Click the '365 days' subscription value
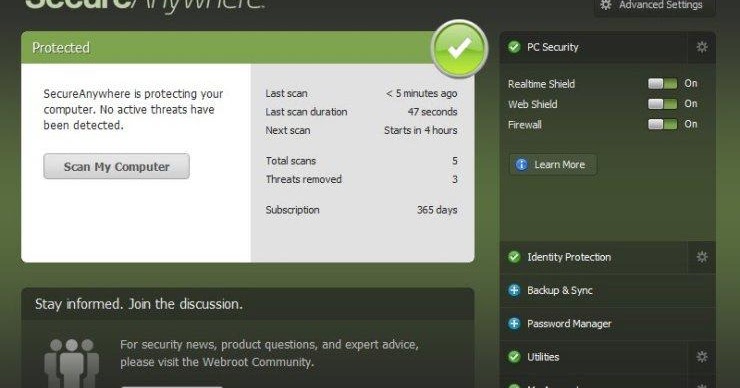Image resolution: width=740 pixels, height=388 pixels. click(x=437, y=210)
